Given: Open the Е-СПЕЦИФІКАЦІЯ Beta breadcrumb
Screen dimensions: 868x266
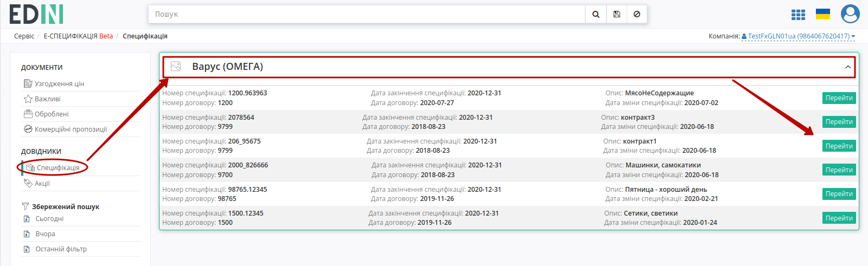Looking at the screenshot, I should coord(78,36).
